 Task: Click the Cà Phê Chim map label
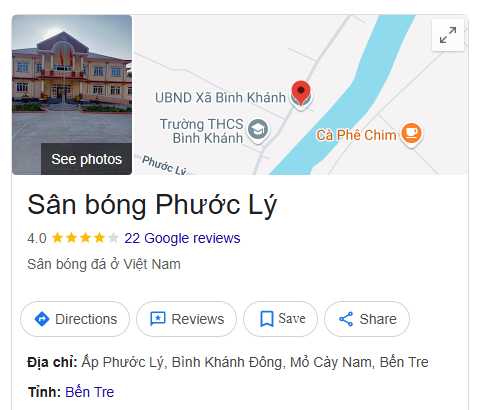tap(356, 135)
